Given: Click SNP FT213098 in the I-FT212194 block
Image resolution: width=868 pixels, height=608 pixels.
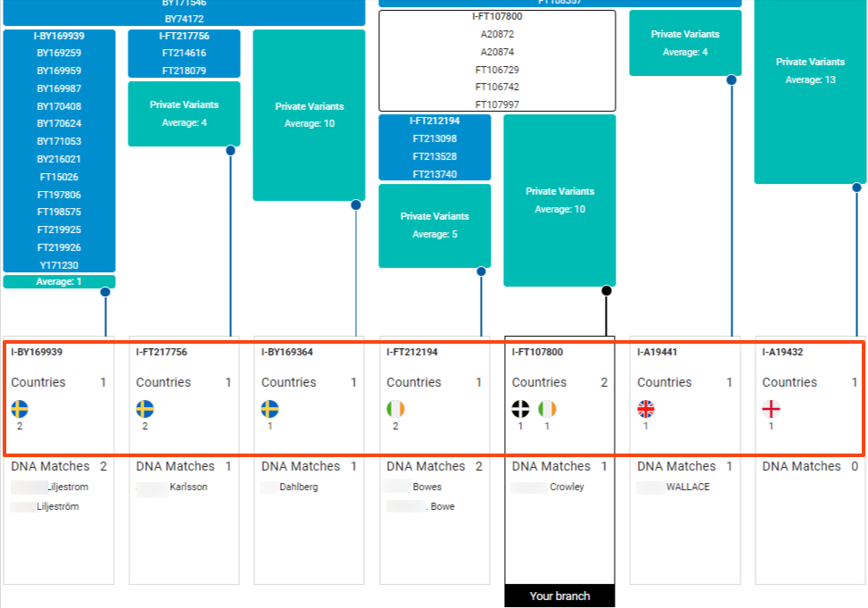Looking at the screenshot, I should [x=434, y=139].
